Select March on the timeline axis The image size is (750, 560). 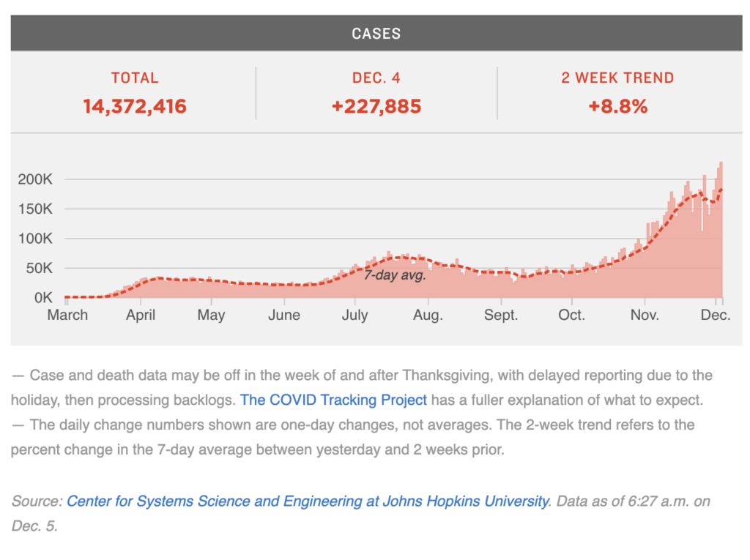pyautogui.click(x=67, y=316)
